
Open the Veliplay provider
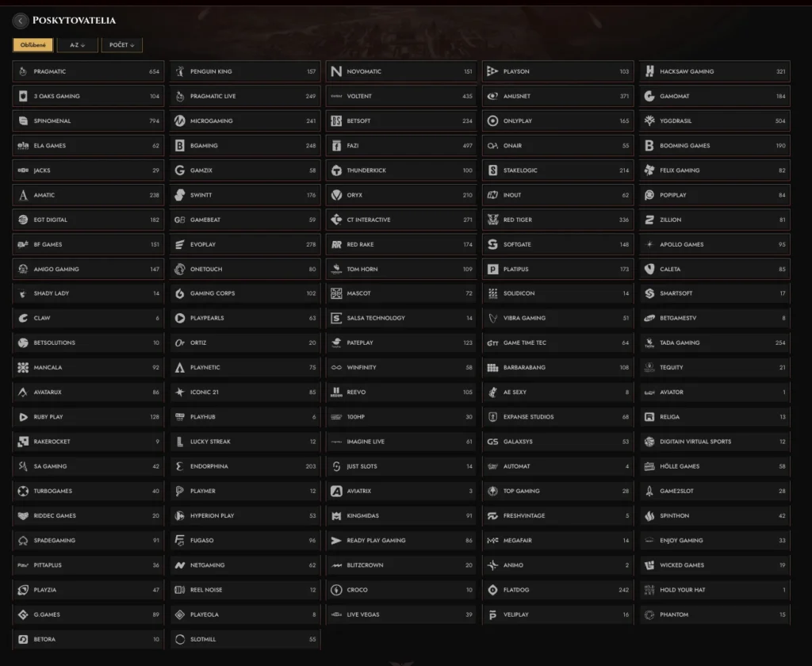coord(558,614)
